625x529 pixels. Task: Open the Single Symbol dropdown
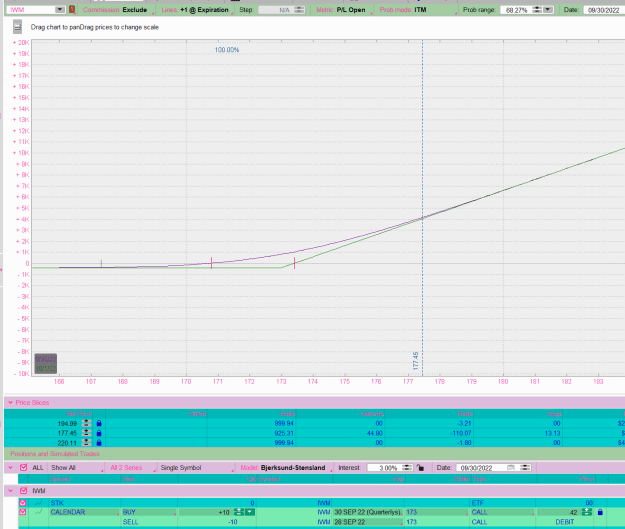[197, 468]
